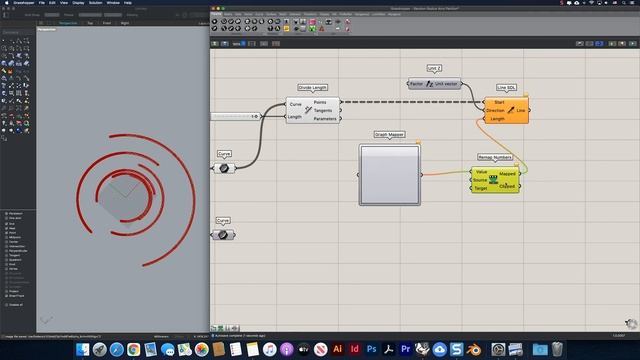640x360 pixels.
Task: Open the canvas zoom percentage dropdown
Action: click(x=239, y=43)
